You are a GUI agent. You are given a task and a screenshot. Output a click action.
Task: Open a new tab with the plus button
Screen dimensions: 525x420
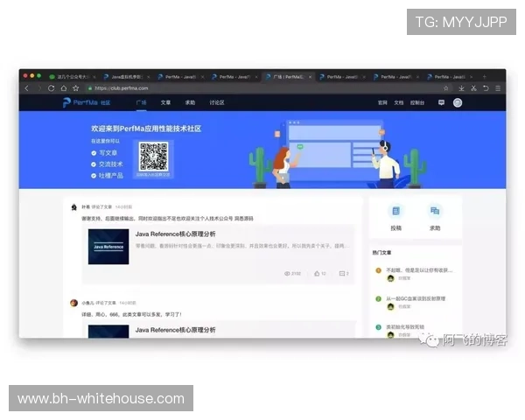tap(484, 77)
